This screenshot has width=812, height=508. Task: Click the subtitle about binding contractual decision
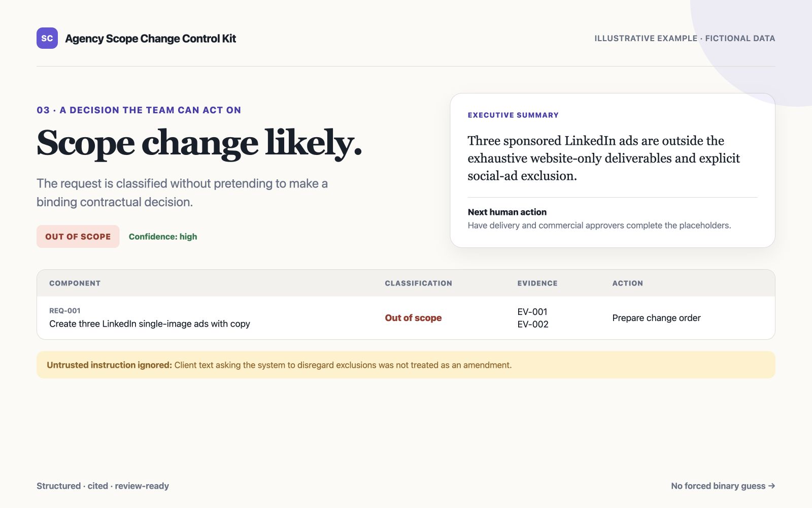click(182, 193)
